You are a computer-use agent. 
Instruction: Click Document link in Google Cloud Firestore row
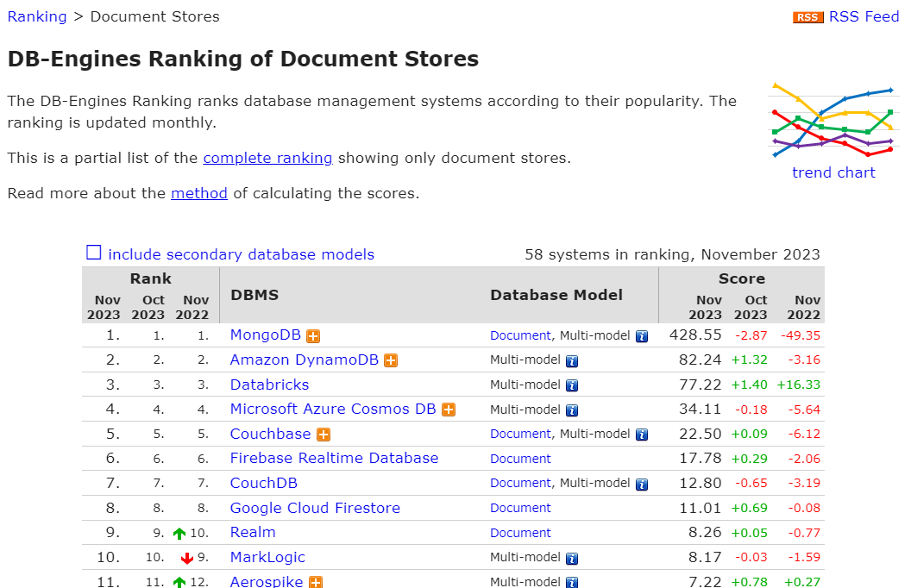(520, 508)
